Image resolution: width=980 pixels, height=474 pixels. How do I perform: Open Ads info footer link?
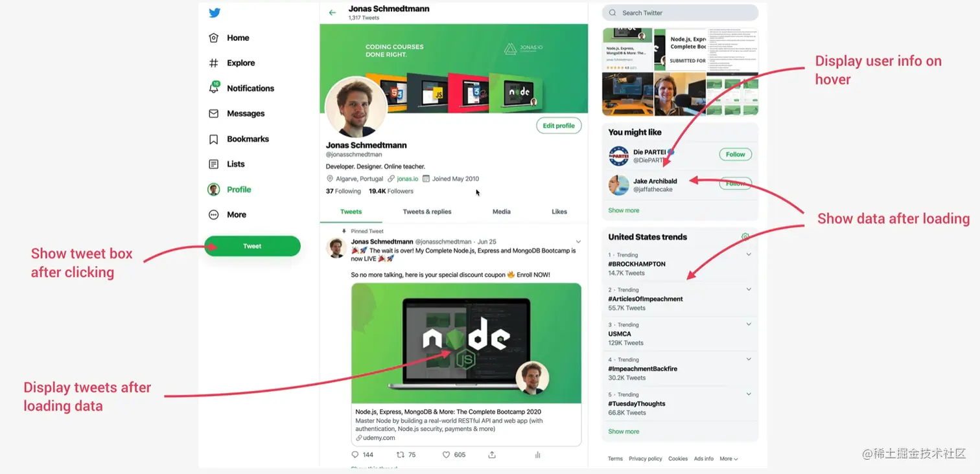tap(703, 459)
